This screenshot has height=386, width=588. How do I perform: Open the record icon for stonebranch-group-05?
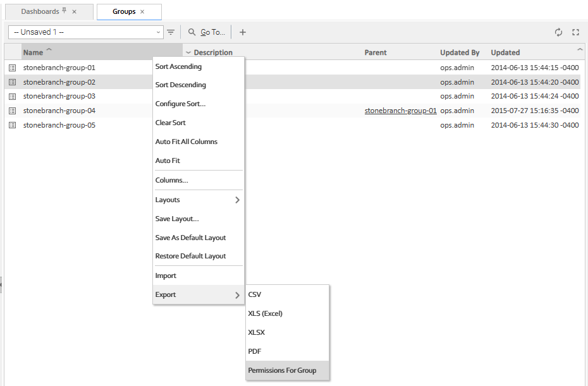[x=12, y=125]
